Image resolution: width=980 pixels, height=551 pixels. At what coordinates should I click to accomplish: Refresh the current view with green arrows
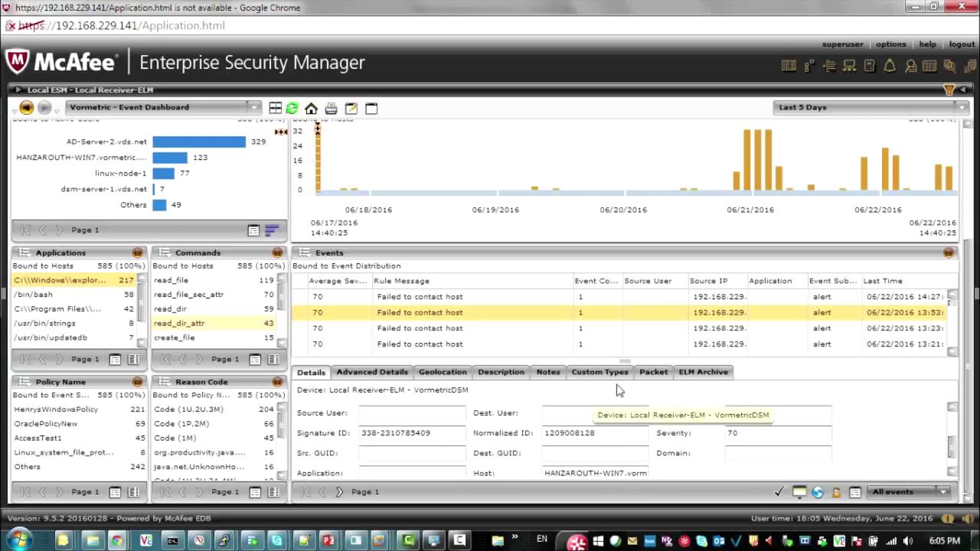(292, 108)
